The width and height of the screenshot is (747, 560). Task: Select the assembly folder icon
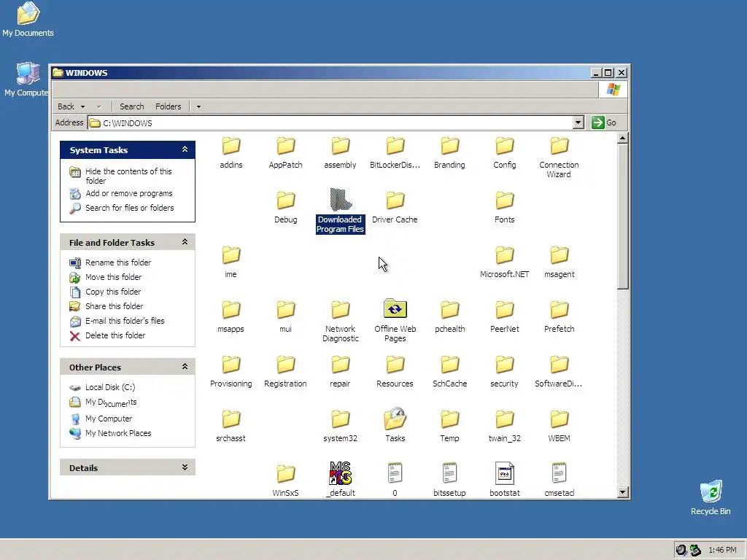340,146
